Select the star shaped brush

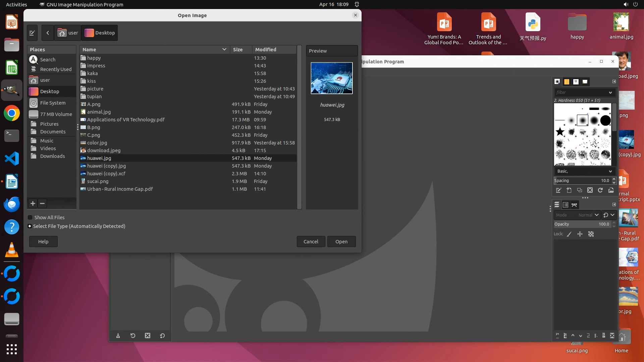(x=560, y=132)
